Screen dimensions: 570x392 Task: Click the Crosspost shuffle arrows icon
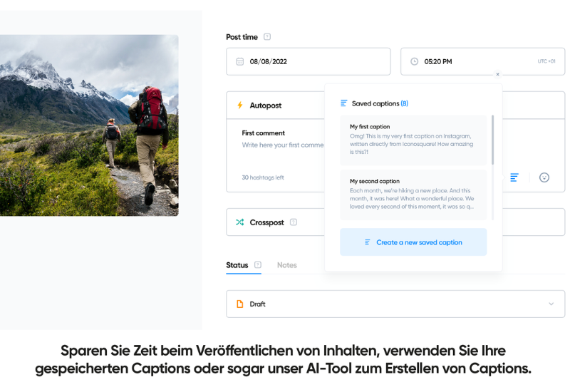tap(240, 222)
